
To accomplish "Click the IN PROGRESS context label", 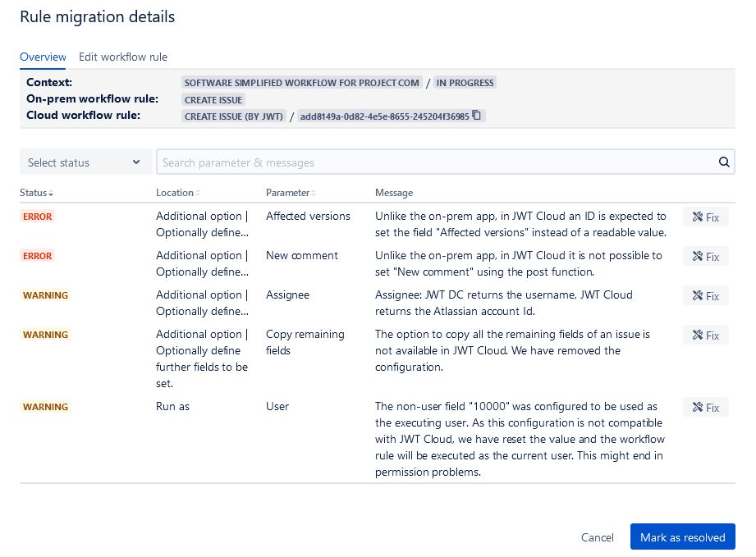I will coord(465,83).
